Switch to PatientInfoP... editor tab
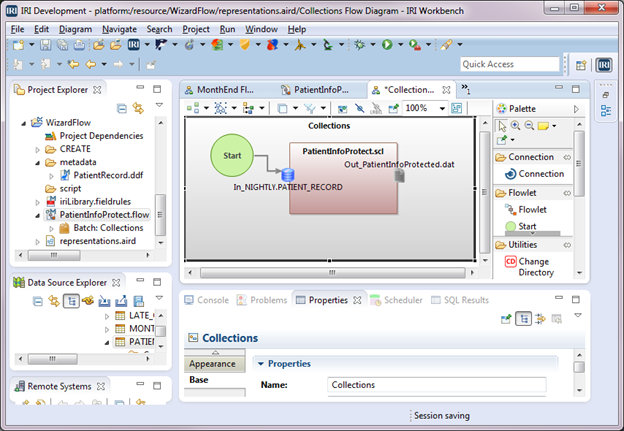This screenshot has width=624, height=431. tap(315, 90)
